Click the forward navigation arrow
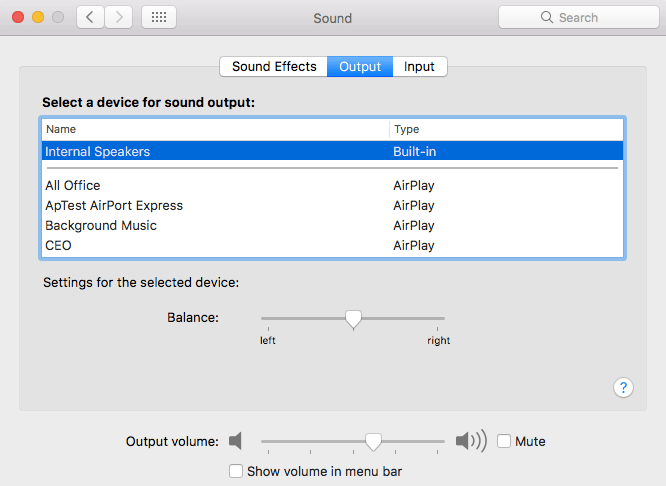This screenshot has height=486, width=666. tap(119, 17)
